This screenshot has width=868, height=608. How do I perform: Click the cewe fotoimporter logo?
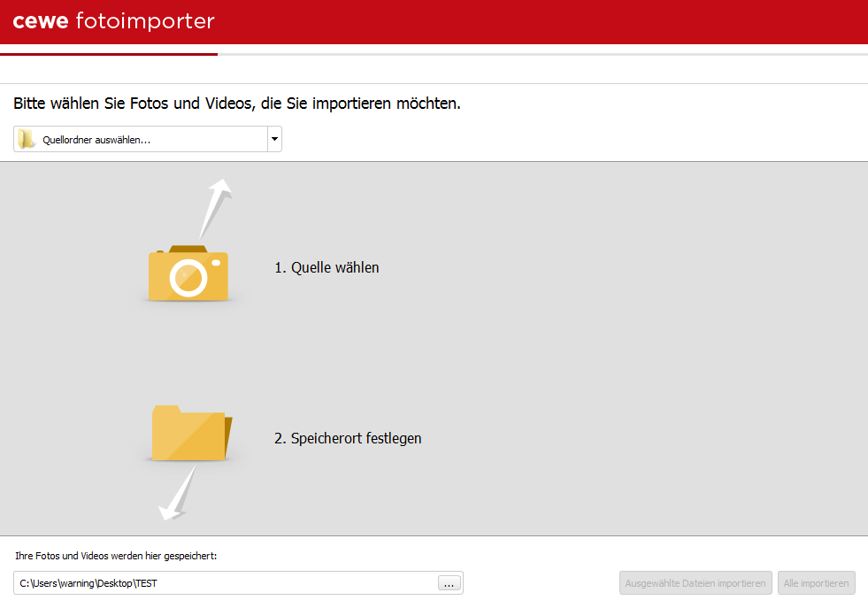coord(113,21)
